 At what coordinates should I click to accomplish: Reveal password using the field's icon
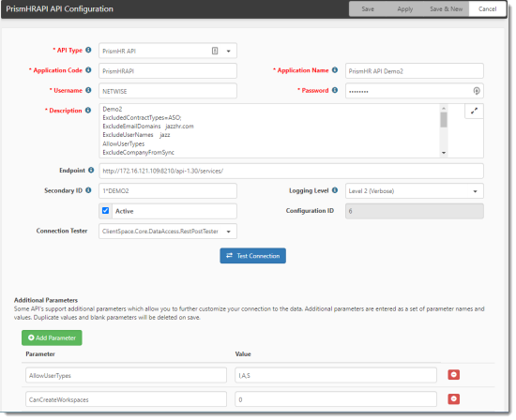[x=477, y=91]
